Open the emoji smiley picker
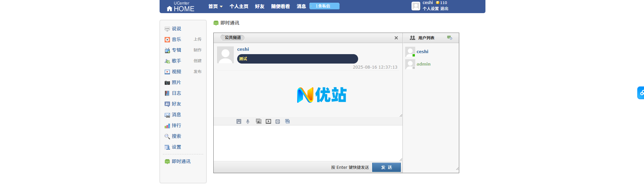This screenshot has height=190, width=644. tap(239, 121)
